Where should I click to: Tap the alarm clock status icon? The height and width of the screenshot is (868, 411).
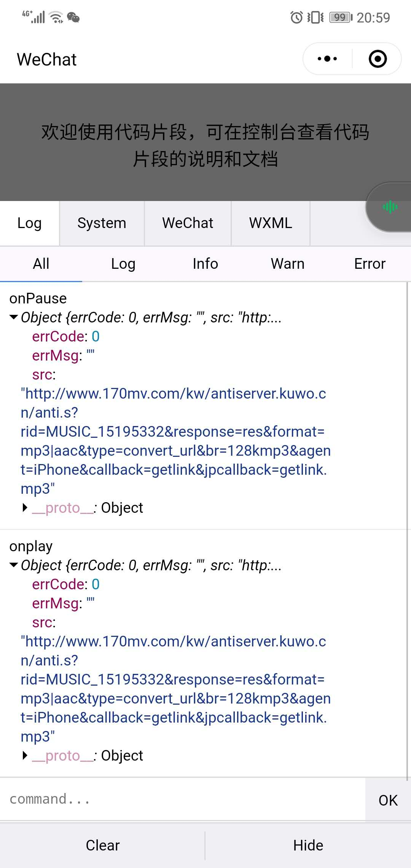(296, 17)
